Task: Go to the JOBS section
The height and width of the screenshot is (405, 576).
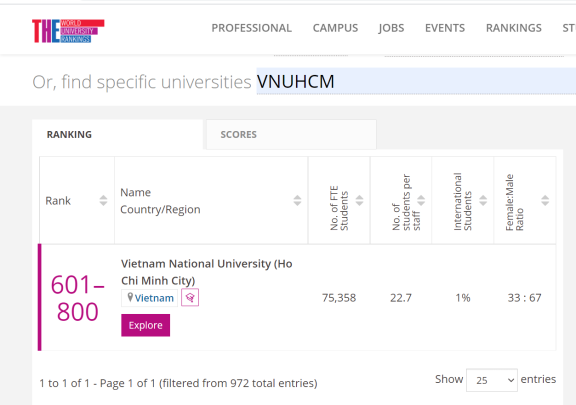Action: [392, 28]
